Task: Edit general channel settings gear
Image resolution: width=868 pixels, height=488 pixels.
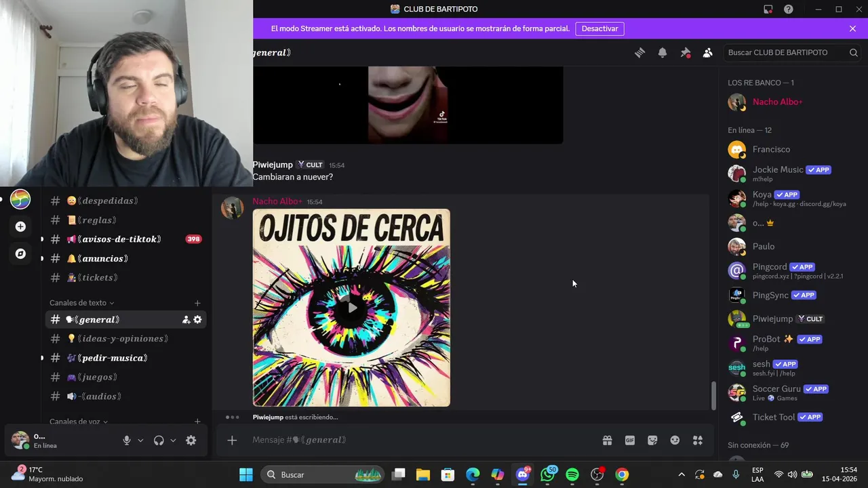Action: 197,320
